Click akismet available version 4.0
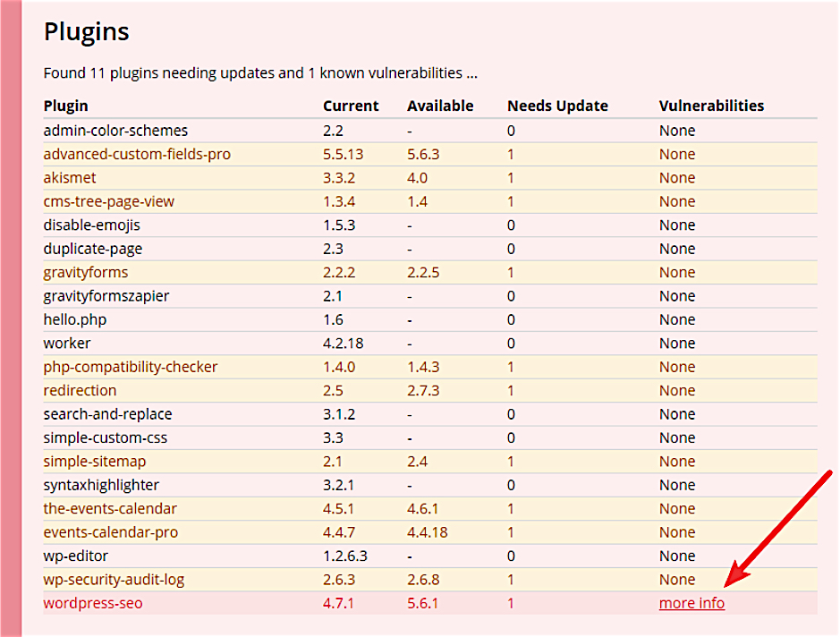Screen dimensions: 840x637 tap(418, 178)
